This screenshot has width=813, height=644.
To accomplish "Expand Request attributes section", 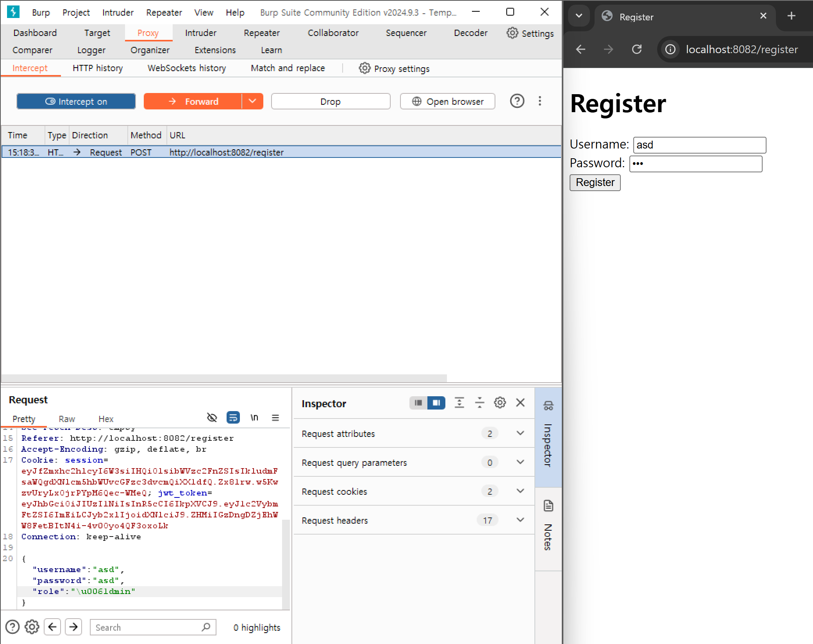I will [x=414, y=433].
